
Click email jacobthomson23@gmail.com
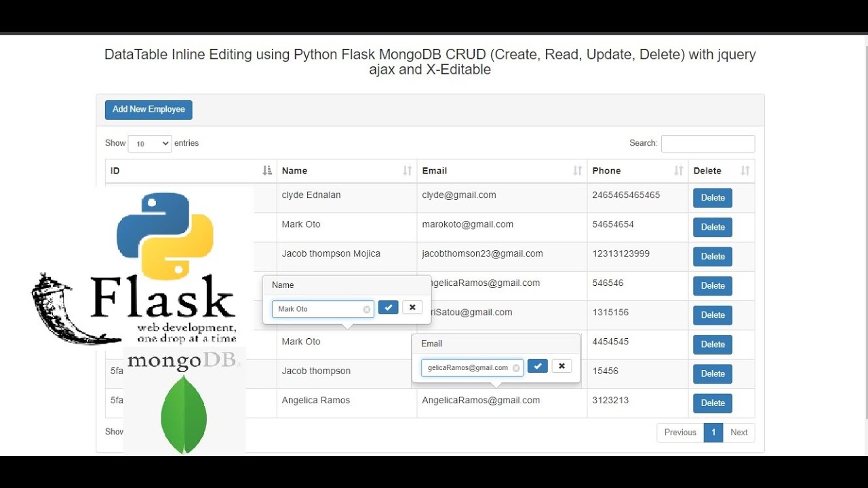[483, 253]
